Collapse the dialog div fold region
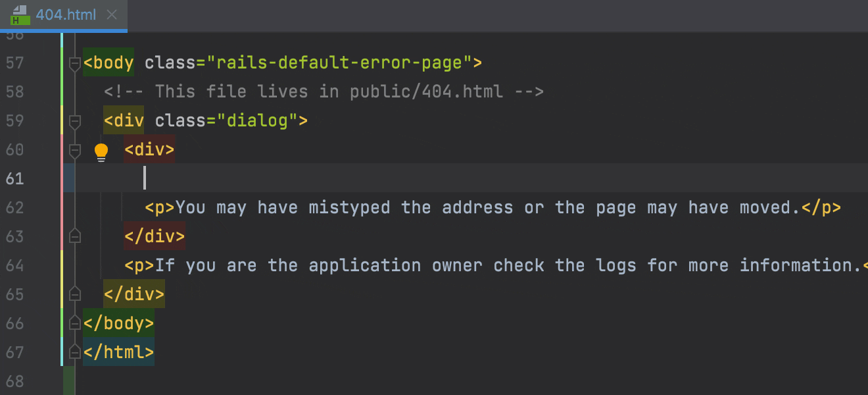 (x=74, y=121)
